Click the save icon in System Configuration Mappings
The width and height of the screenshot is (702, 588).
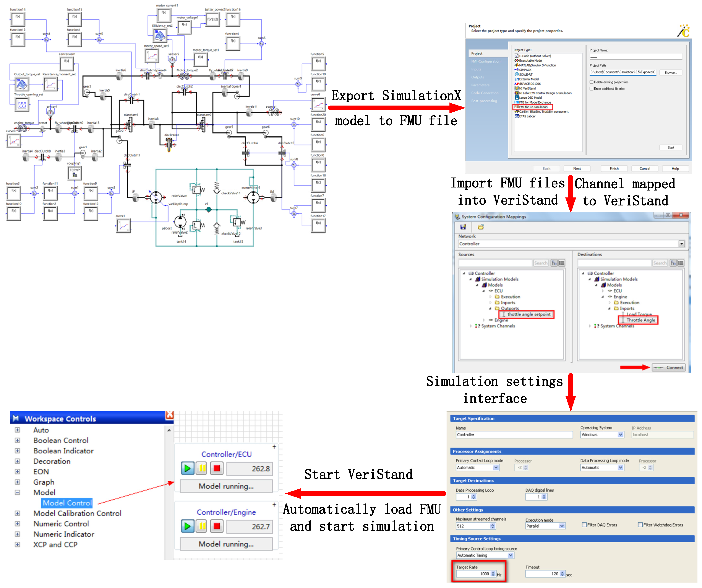click(463, 227)
